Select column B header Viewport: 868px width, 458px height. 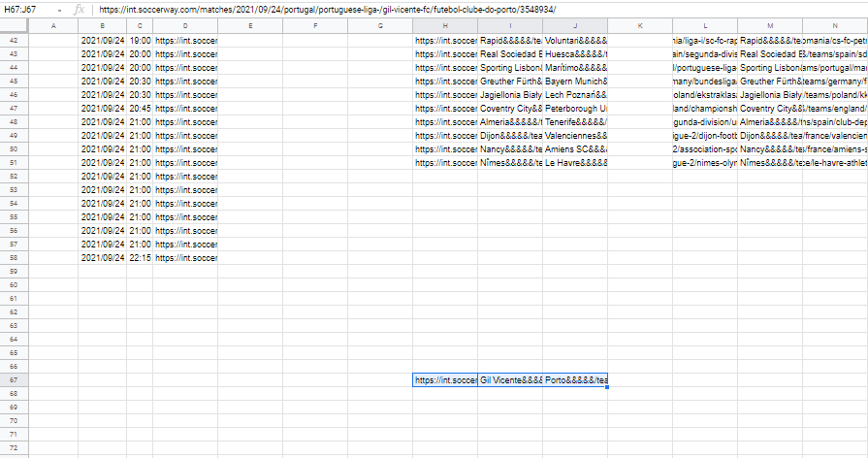pos(103,25)
